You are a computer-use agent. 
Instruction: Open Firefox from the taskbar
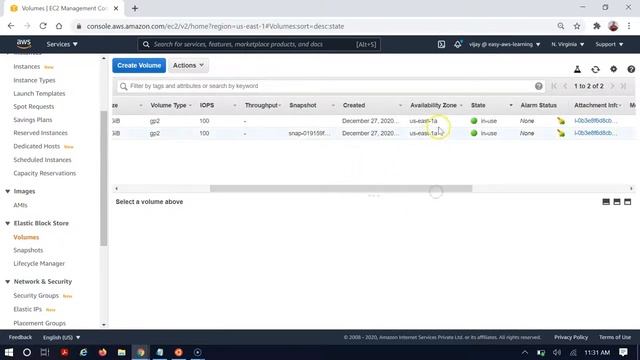pos(102,352)
